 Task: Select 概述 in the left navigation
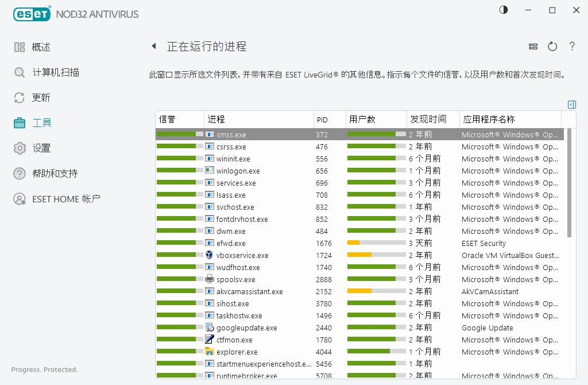[43, 47]
